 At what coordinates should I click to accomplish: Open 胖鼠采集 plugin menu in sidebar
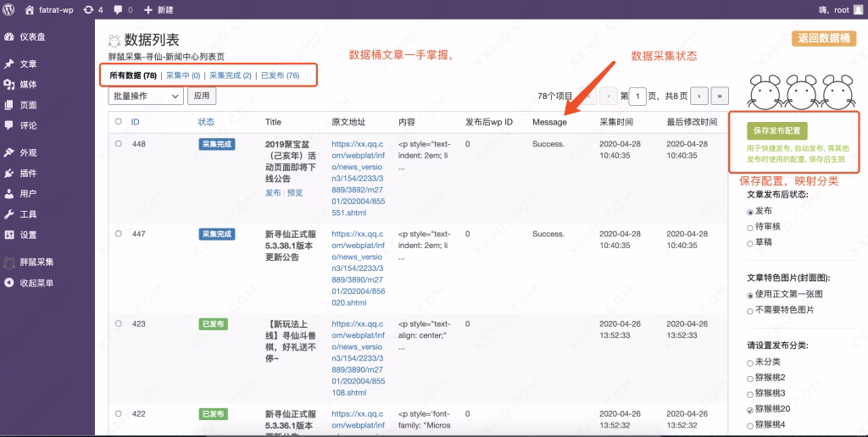(36, 262)
